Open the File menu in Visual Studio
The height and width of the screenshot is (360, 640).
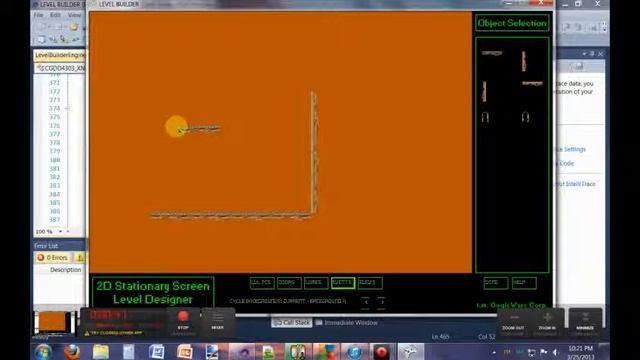click(38, 15)
